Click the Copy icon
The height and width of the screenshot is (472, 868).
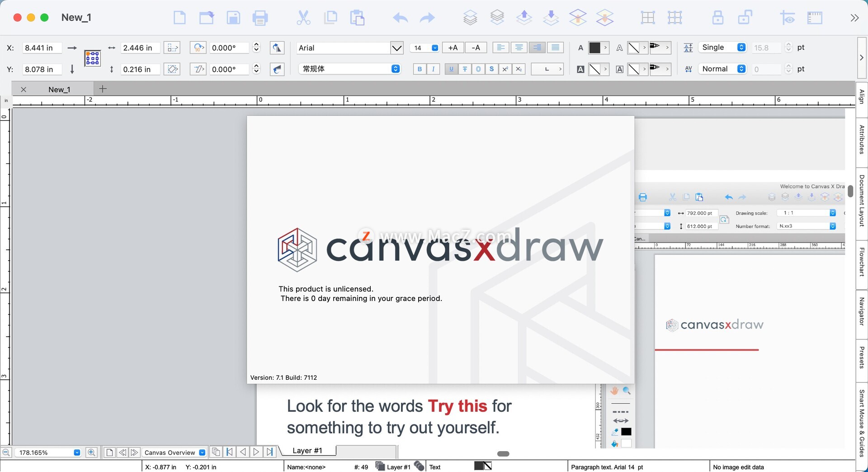[330, 18]
